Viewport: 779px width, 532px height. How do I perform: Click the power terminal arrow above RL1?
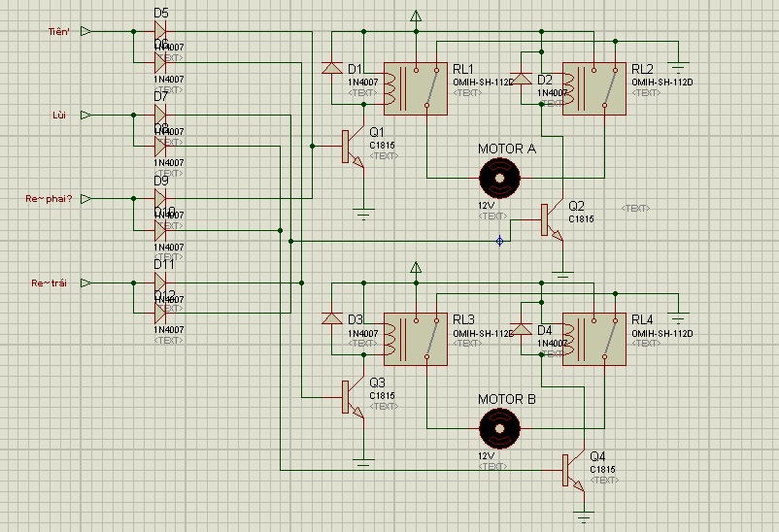(417, 17)
